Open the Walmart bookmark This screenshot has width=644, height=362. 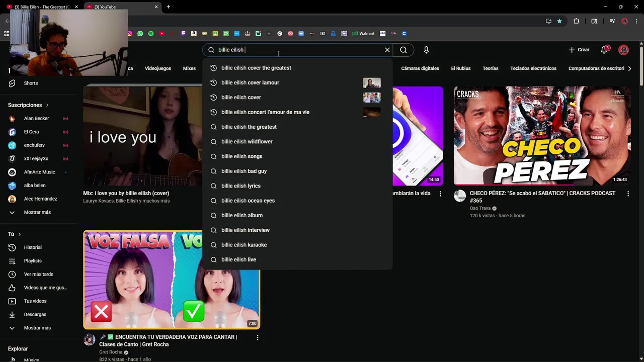tap(363, 34)
